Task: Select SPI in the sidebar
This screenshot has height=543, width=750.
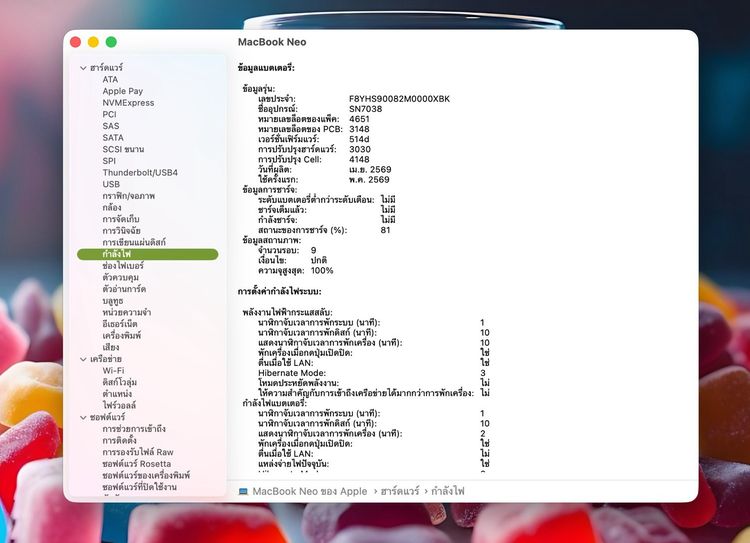Action: tap(109, 161)
